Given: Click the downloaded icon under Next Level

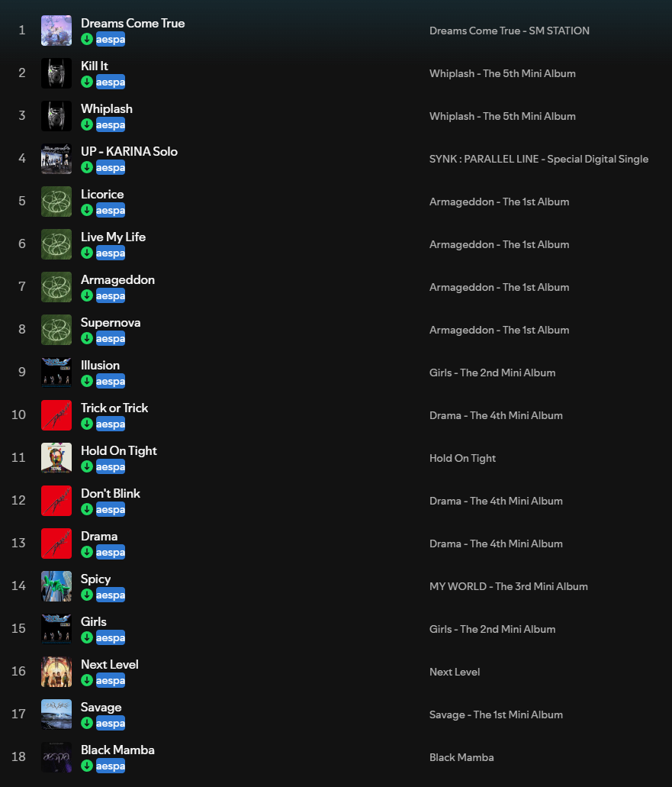Looking at the screenshot, I should [87, 680].
